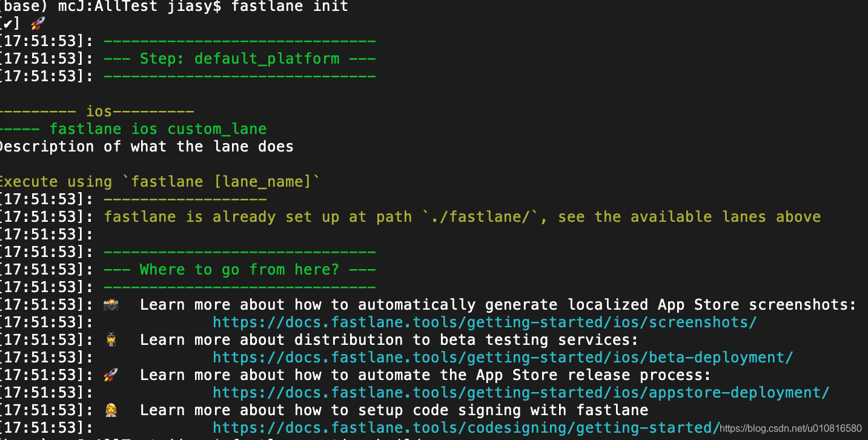Open the ios/beta-deployment docs link
Viewport: 868px width, 440px height.
click(503, 358)
